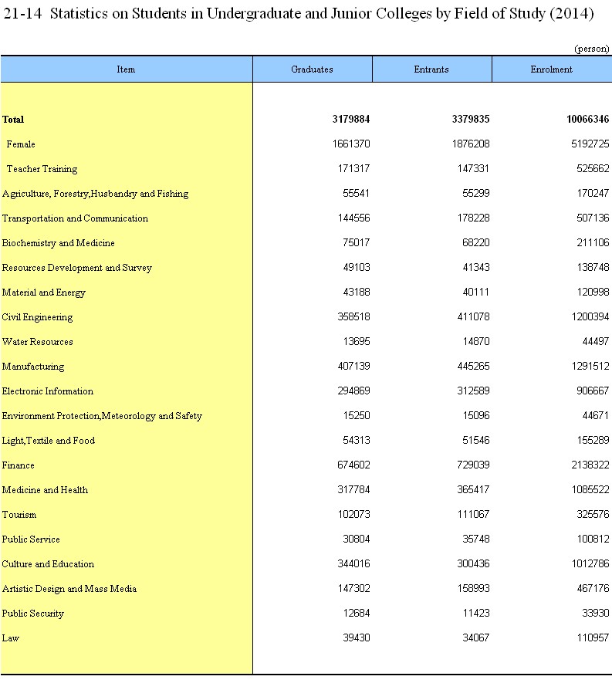This screenshot has width=612, height=700.
Task: Click the table title '21-14 Statistics on Students'
Action: tap(298, 13)
